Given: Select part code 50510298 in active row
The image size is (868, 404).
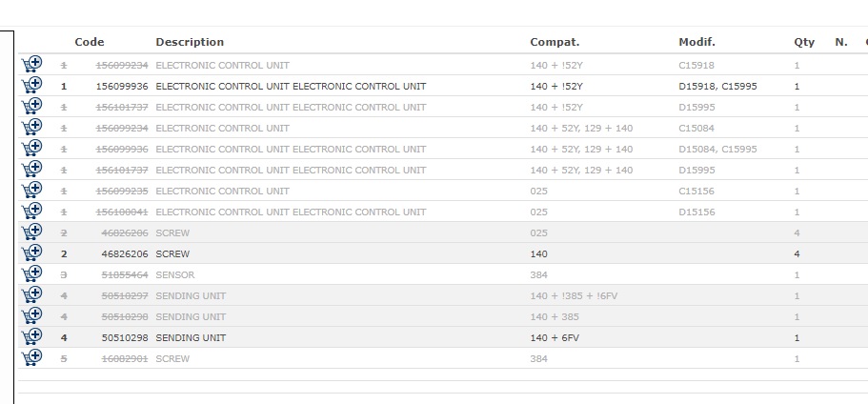Looking at the screenshot, I should [125, 337].
